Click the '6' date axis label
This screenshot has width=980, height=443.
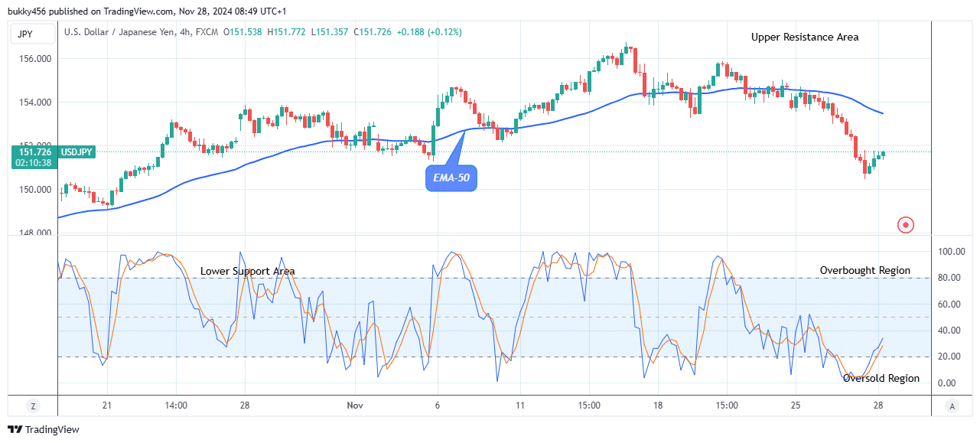click(438, 406)
